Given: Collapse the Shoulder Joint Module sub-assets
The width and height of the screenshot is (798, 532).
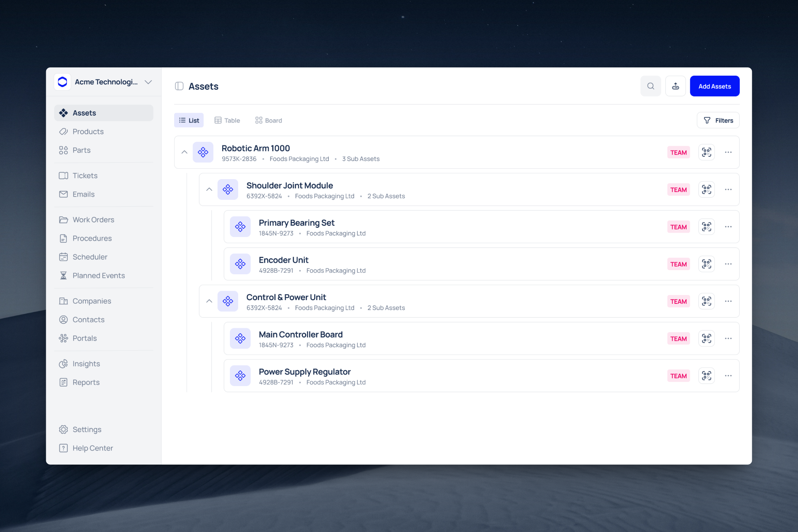Looking at the screenshot, I should (209, 189).
